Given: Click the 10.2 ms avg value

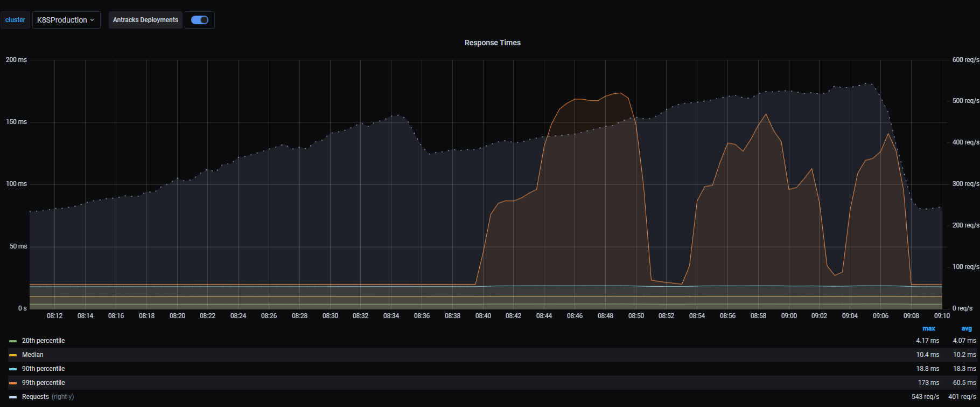Looking at the screenshot, I should (x=964, y=355).
